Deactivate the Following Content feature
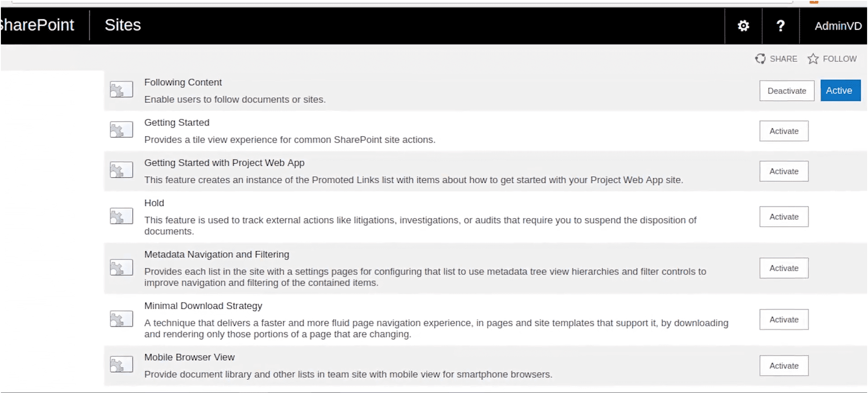868x393 pixels. 786,91
